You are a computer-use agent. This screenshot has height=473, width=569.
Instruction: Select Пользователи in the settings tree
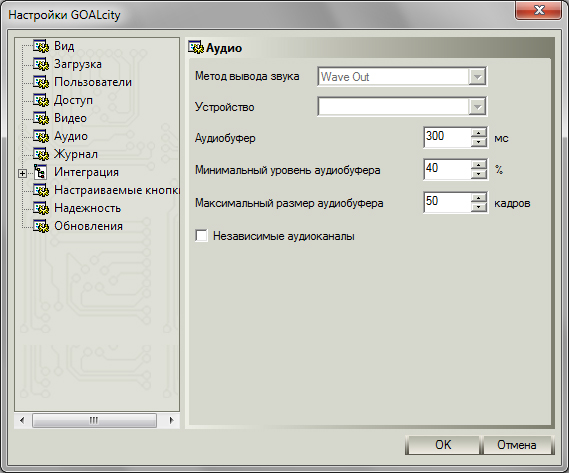(93, 82)
